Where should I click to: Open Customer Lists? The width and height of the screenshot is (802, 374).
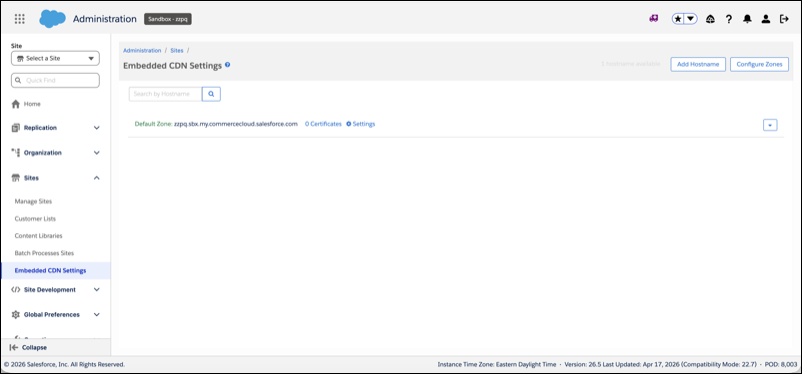pos(35,218)
